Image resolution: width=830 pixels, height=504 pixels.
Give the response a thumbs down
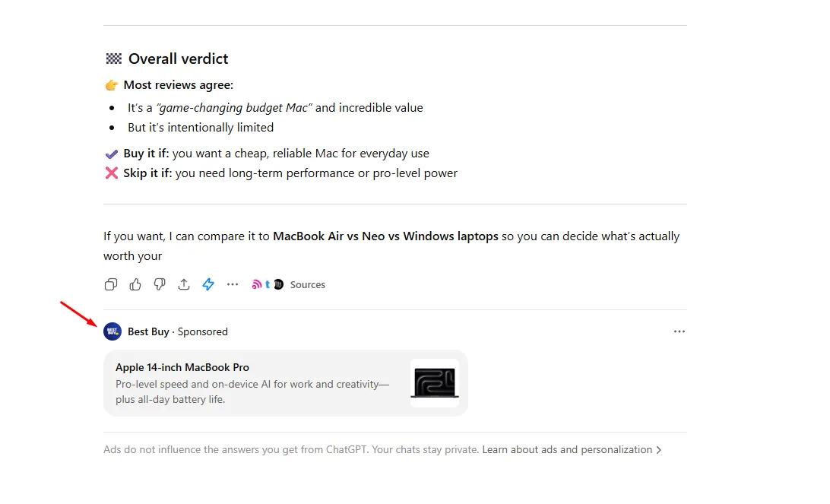tap(160, 284)
